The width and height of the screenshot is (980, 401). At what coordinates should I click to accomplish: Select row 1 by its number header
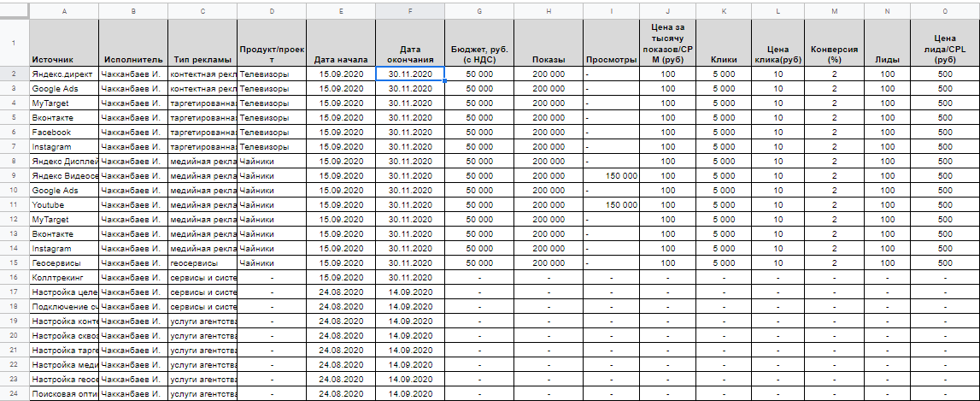point(14,43)
